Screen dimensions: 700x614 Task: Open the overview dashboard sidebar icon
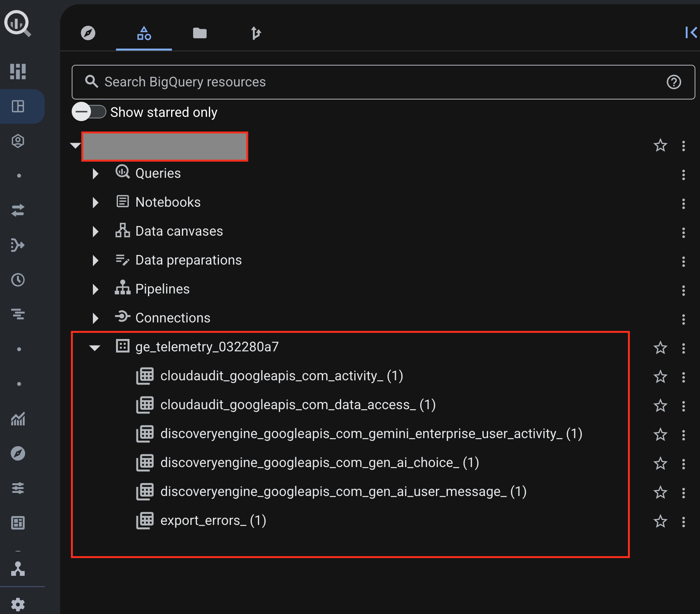pyautogui.click(x=18, y=71)
